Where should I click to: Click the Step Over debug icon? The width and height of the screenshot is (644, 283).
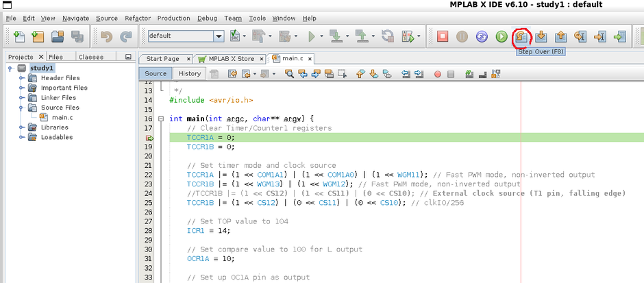pos(521,36)
